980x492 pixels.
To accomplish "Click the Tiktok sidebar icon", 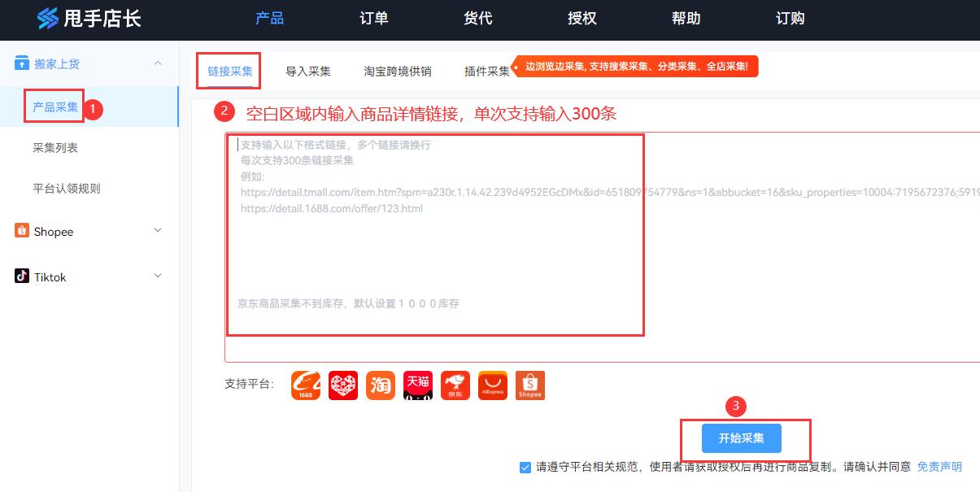I will pyautogui.click(x=21, y=276).
